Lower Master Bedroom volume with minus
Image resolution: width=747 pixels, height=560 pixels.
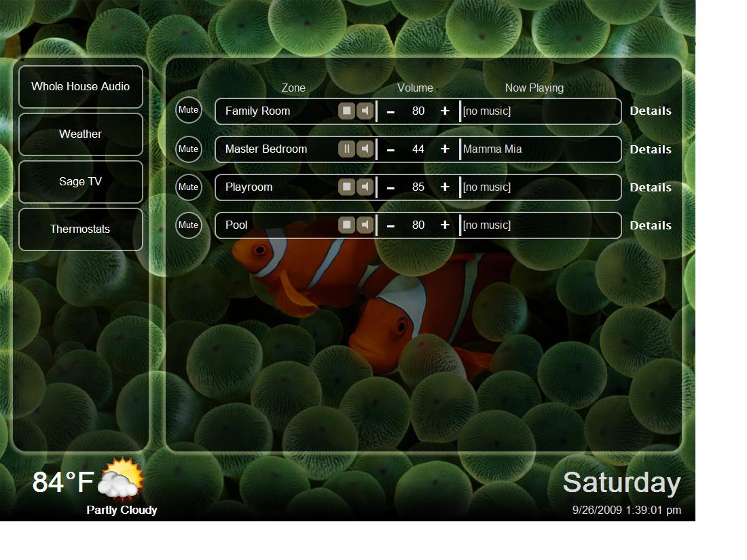[x=390, y=150]
